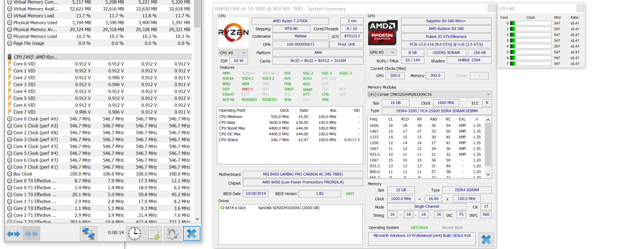The width and height of the screenshot is (644, 249).
Task: Open remote monitoring via the dual-monitor icon
Action: coord(88,233)
